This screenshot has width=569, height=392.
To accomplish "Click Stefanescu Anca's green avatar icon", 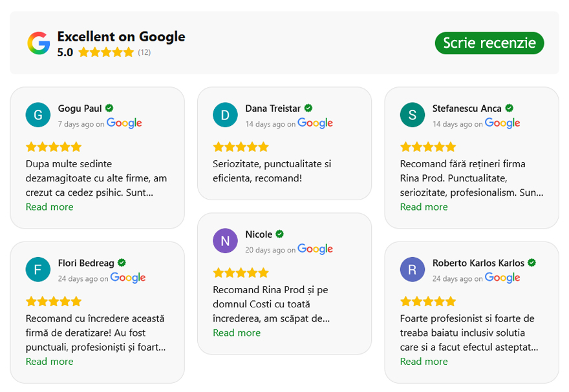I will 413,115.
